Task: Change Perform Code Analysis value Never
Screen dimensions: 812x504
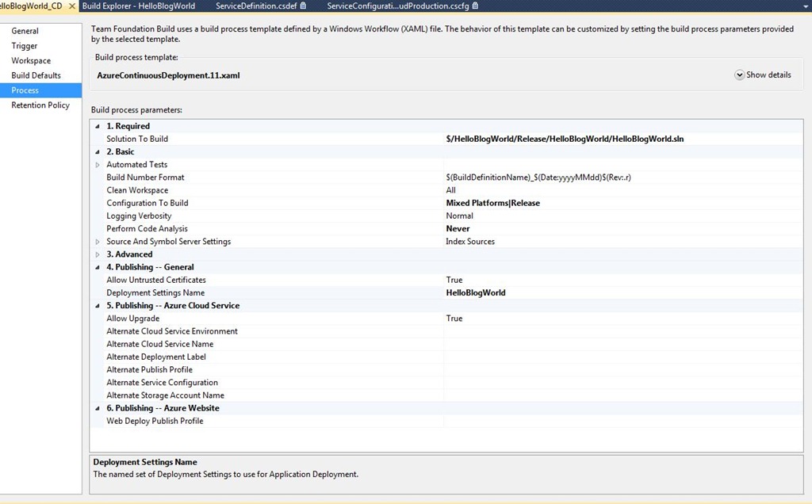Action: pos(458,228)
